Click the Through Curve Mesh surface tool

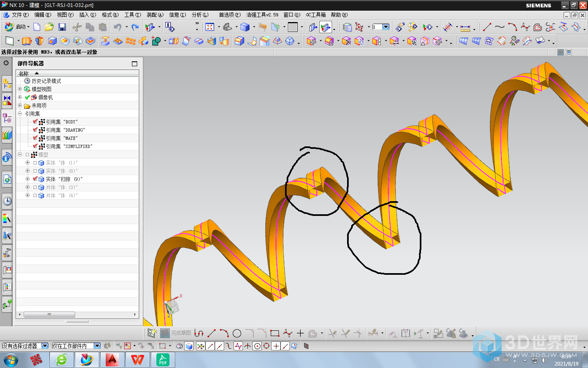coord(476,41)
